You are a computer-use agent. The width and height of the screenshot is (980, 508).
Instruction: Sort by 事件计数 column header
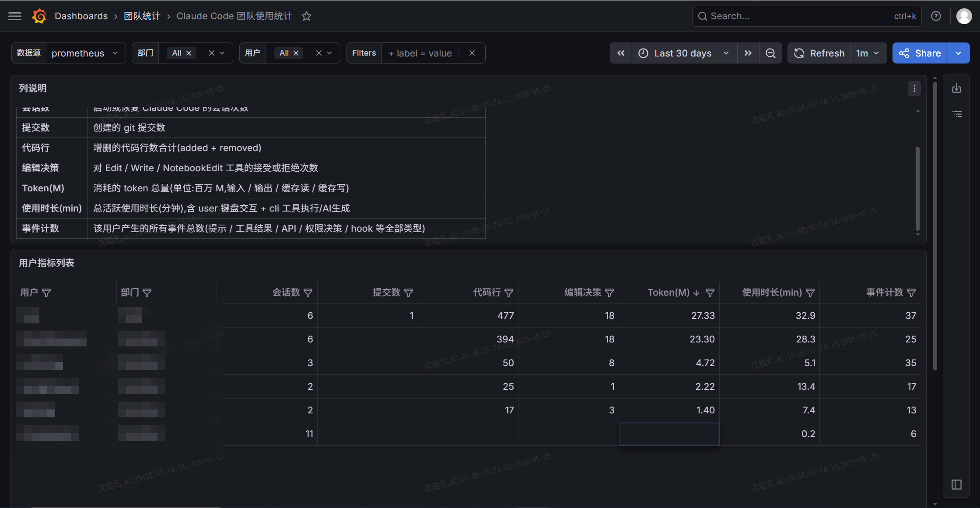click(885, 293)
